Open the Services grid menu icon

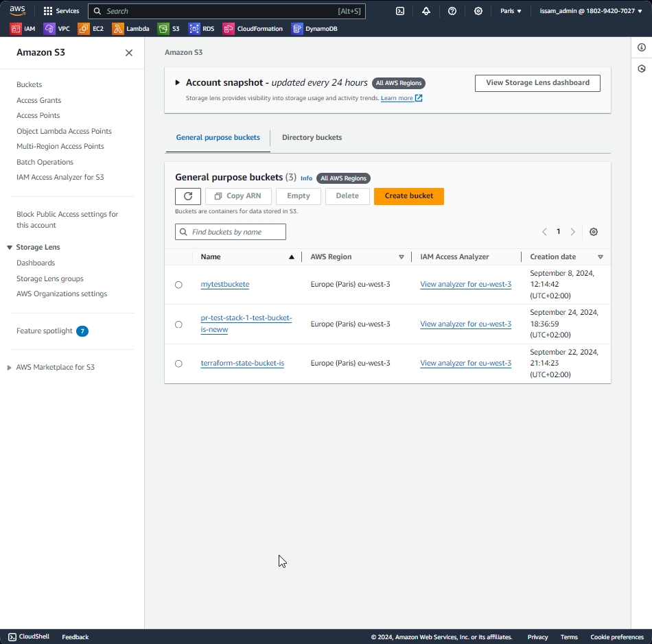48,11
